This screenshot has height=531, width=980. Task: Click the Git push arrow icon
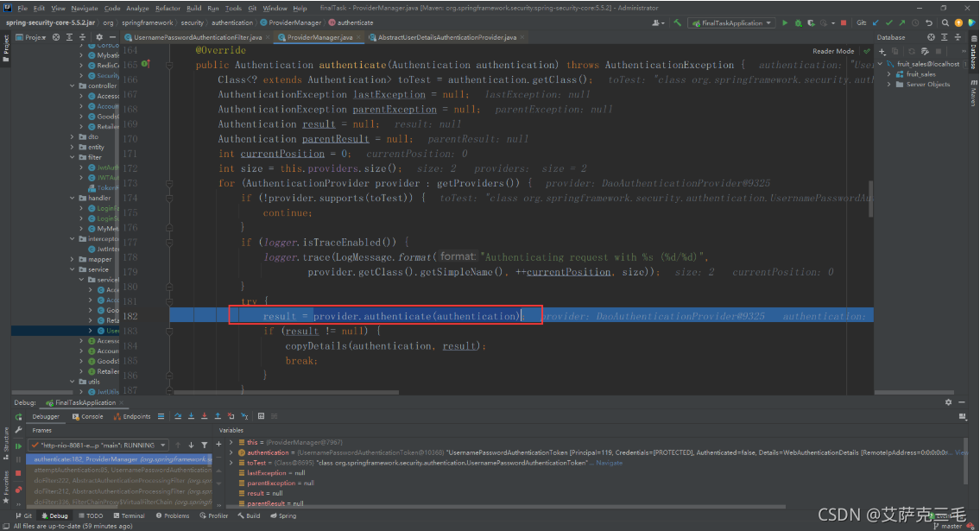point(902,23)
